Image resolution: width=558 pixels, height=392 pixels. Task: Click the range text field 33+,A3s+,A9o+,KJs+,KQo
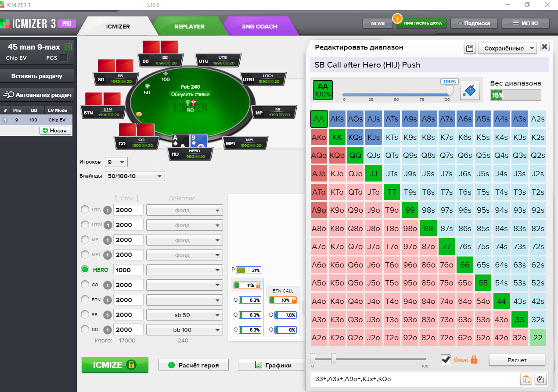(x=414, y=379)
